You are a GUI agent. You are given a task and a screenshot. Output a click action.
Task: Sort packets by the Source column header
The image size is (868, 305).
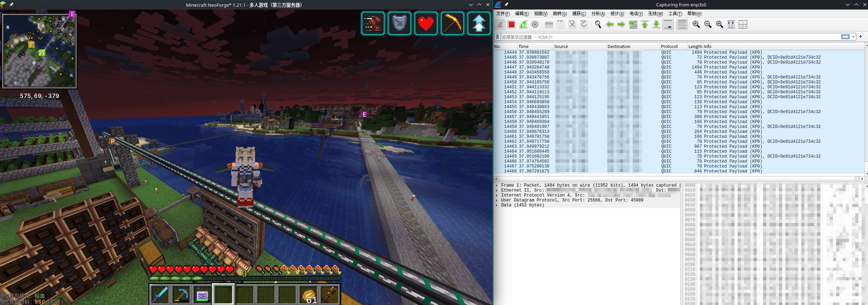point(580,46)
